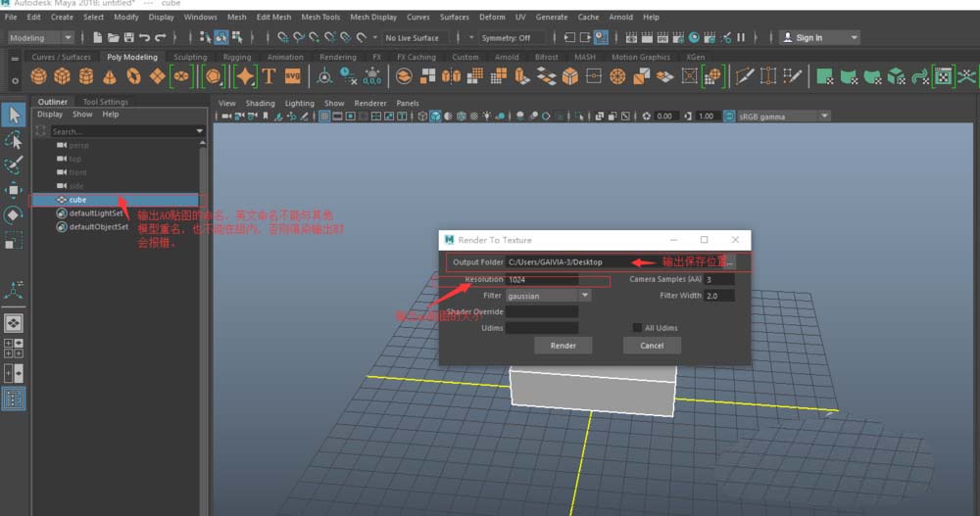
Task: Click the Type text shelf icon
Action: point(269,77)
